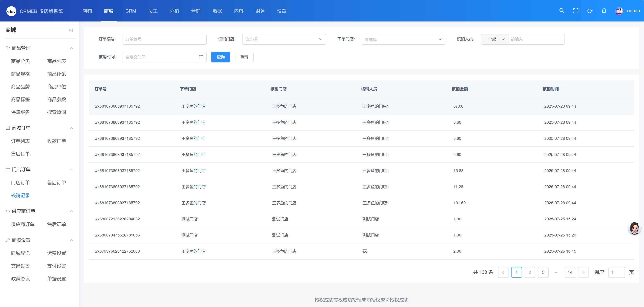Image resolution: width=644 pixels, height=307 pixels.
Task: Click the admin avatar image
Action: (619, 11)
